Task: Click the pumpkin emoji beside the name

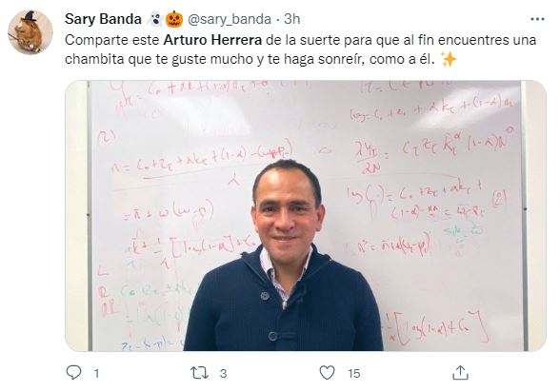Action: [174, 19]
